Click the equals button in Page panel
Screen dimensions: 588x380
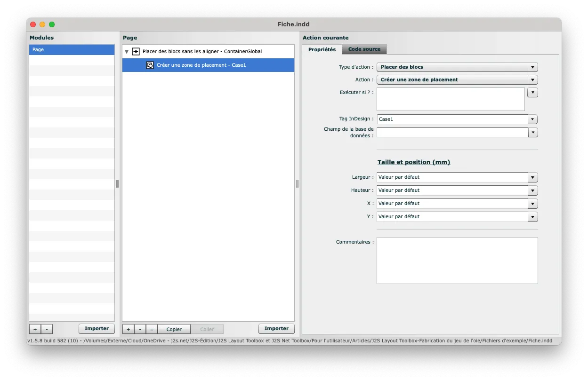point(152,329)
